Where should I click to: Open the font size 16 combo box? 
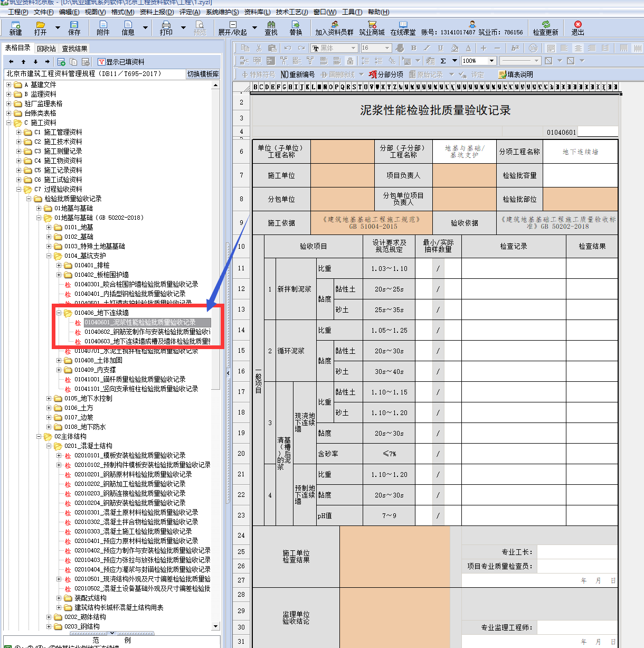tap(376, 48)
